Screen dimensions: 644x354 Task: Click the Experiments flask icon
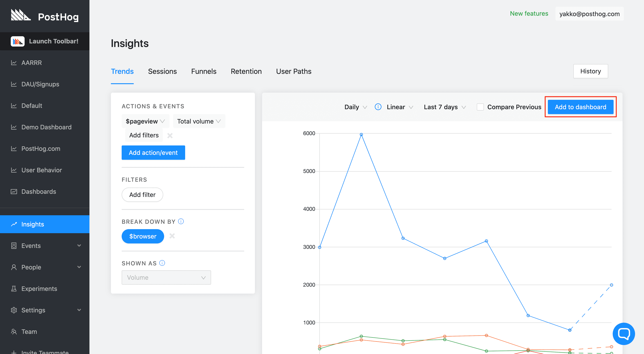[x=14, y=289]
